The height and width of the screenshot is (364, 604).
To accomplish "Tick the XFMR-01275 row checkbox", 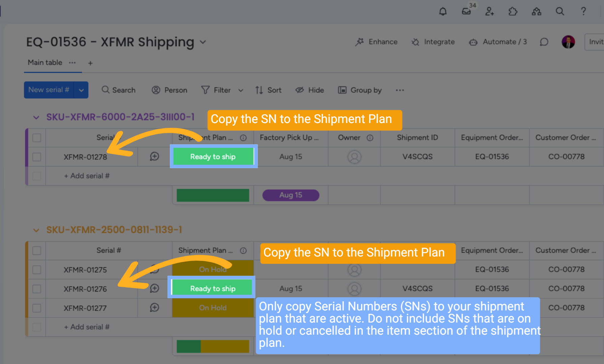I will point(37,270).
